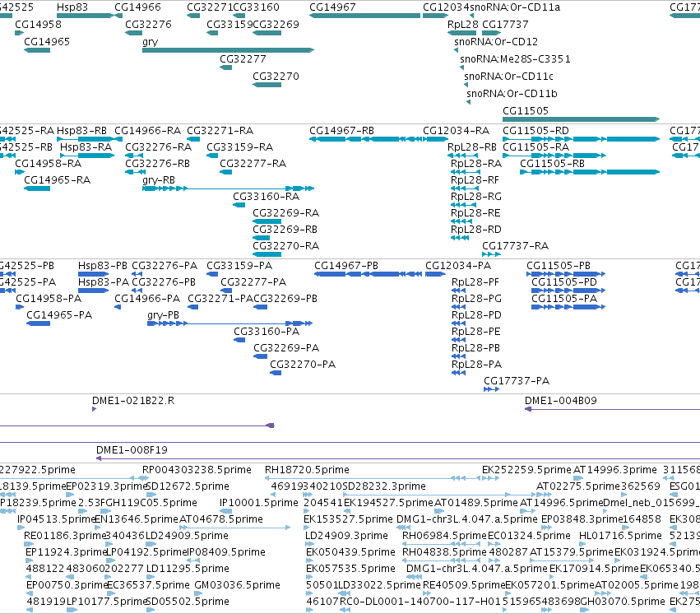Click the gry-PB protein glyph
Viewport: 700px width, 614px height.
click(230, 323)
